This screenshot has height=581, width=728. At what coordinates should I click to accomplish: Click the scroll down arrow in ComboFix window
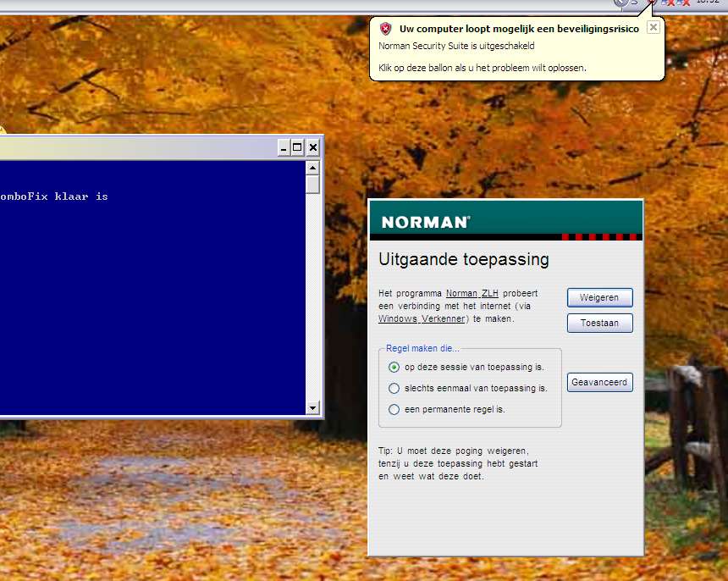[x=313, y=407]
